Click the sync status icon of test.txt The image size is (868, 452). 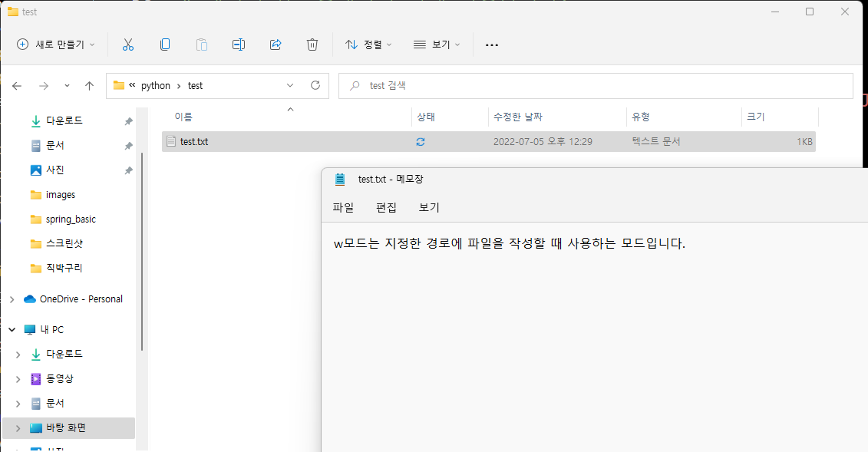tap(421, 142)
